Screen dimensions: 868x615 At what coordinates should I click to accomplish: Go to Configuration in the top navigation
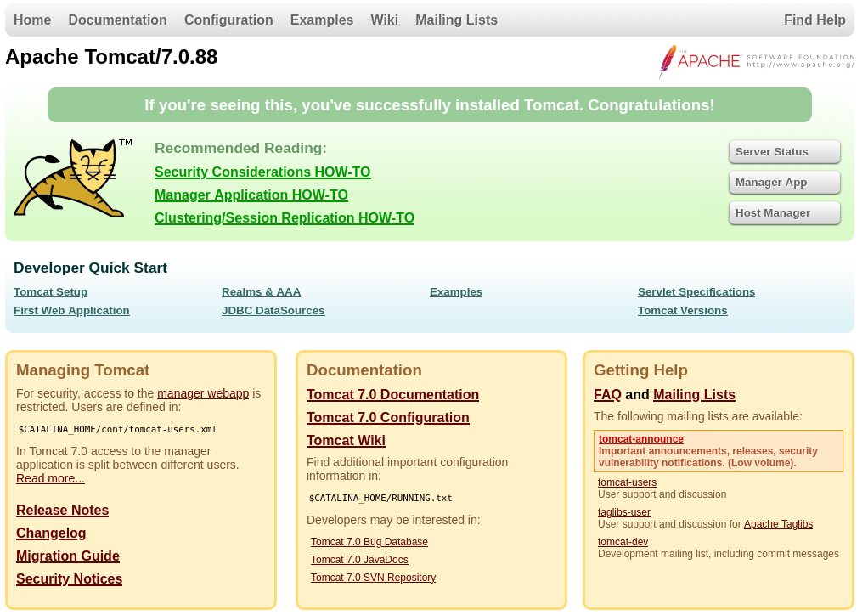click(x=228, y=20)
